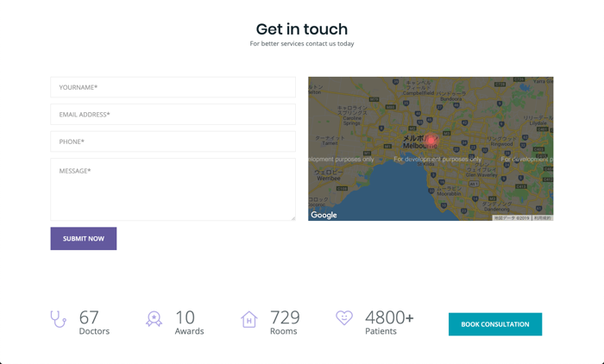This screenshot has width=604, height=364.
Task: Focus the YOURNAME input field
Action: click(173, 87)
